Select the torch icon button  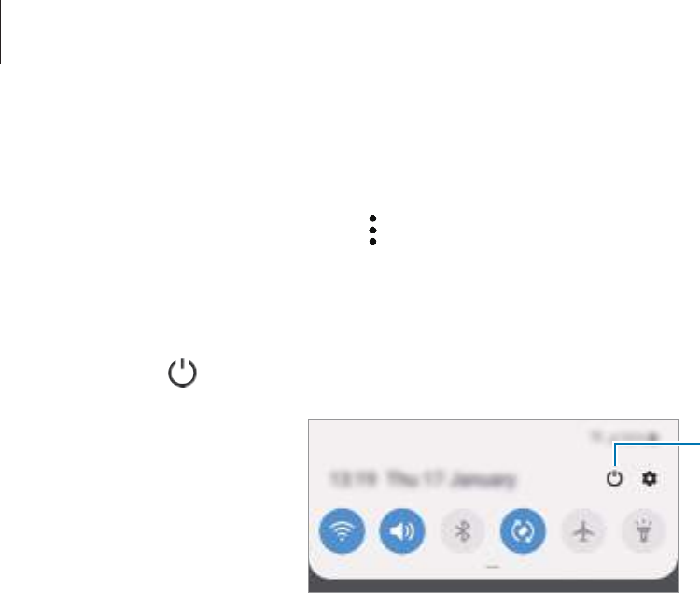pos(643,531)
